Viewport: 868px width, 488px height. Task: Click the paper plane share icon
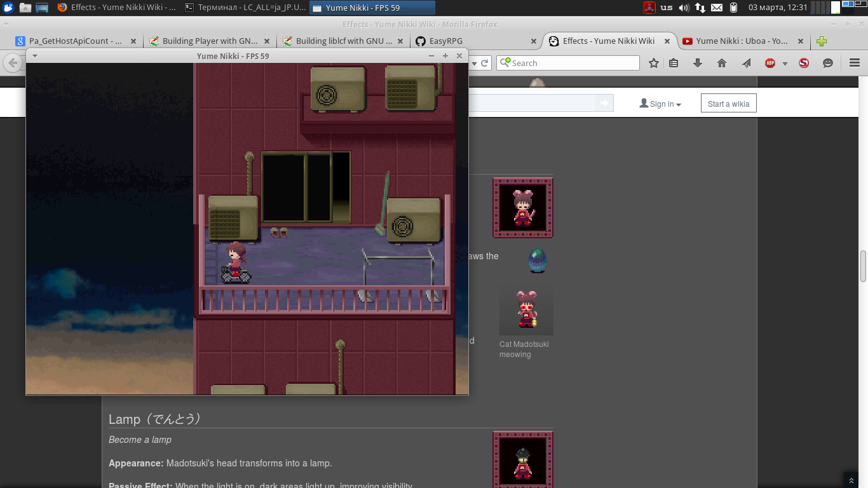(746, 63)
